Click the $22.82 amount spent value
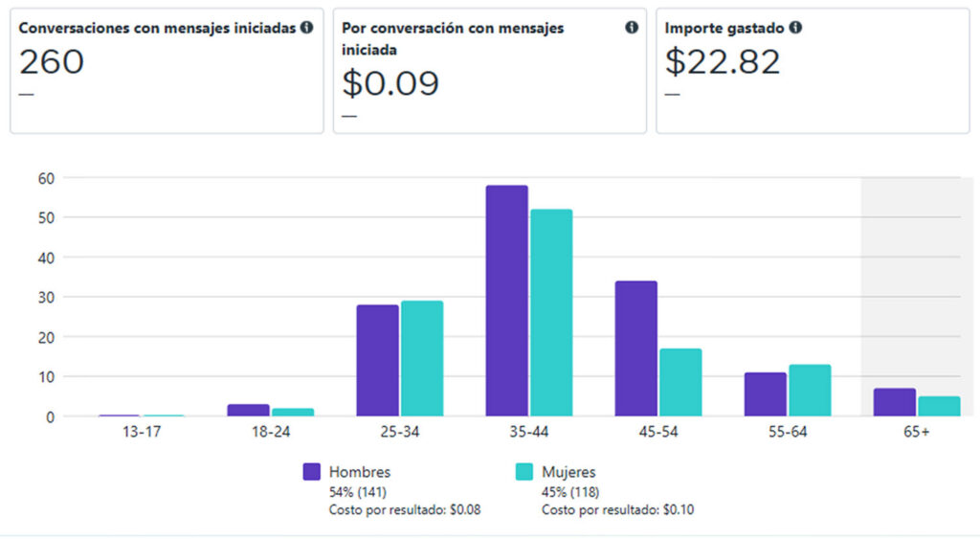This screenshot has width=980, height=539. [723, 62]
